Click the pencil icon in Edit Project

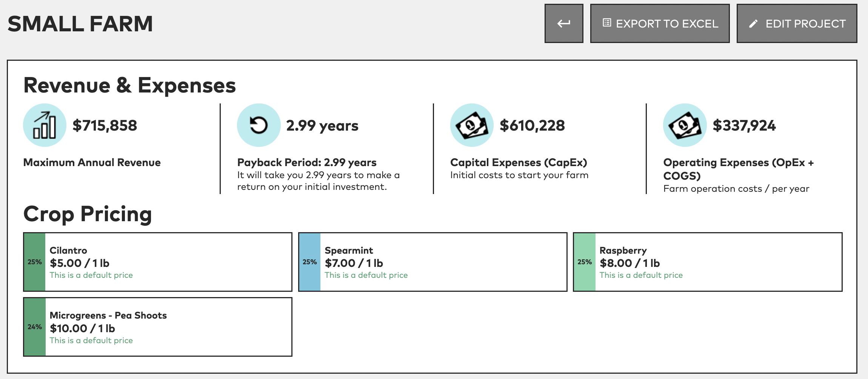(753, 24)
